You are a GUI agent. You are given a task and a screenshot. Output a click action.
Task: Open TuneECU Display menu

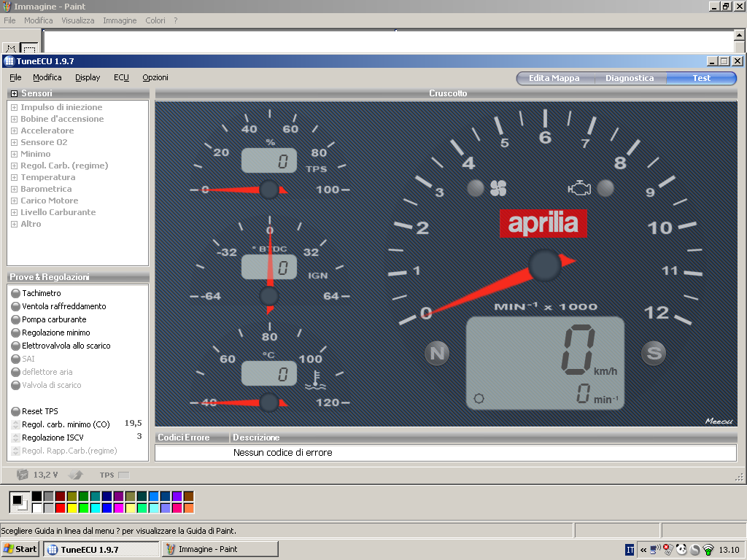(x=88, y=77)
